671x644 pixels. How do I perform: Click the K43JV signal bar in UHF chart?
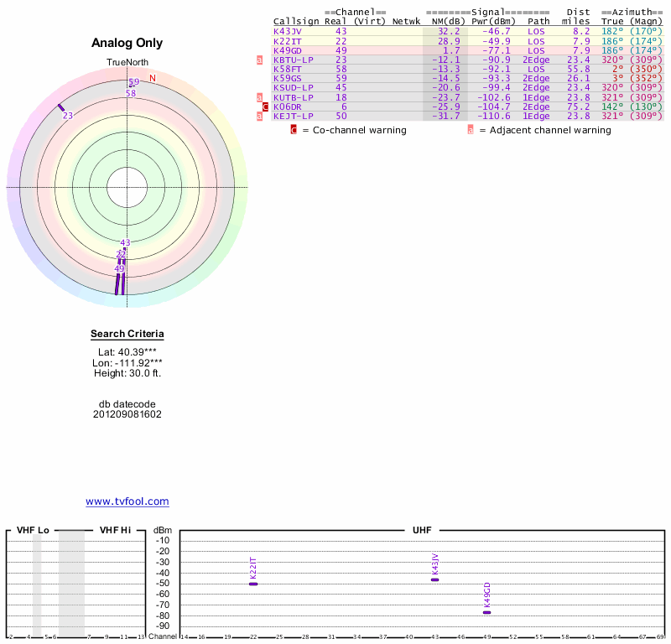click(x=434, y=579)
